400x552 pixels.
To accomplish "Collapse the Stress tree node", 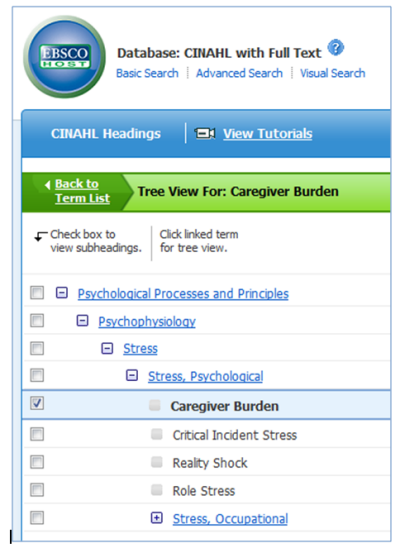I will 107,349.
